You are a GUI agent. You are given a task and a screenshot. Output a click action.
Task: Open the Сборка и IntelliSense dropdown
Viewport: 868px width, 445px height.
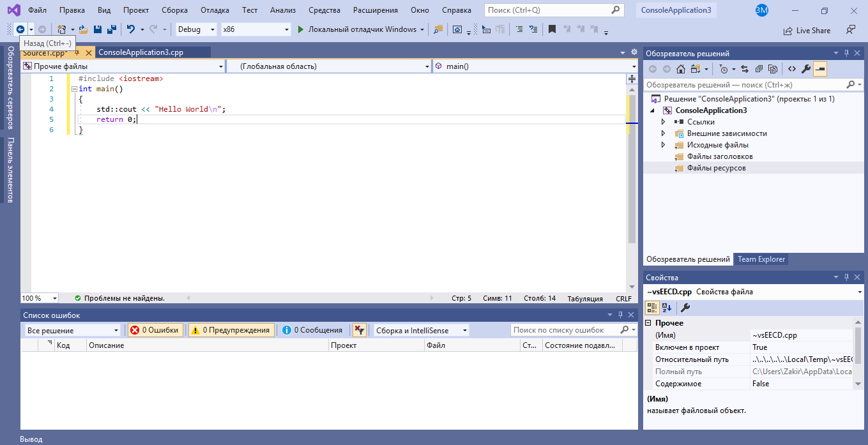coord(421,331)
